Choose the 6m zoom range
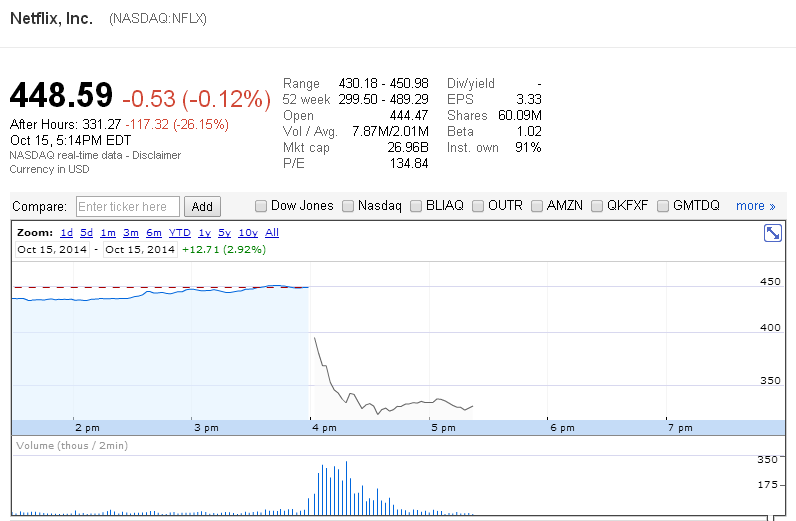The height and width of the screenshot is (521, 796). (154, 233)
